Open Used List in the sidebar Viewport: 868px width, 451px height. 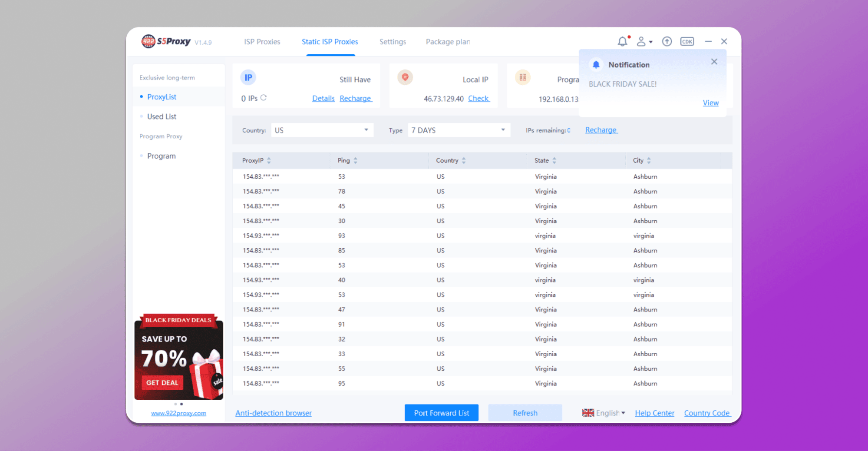[162, 116]
